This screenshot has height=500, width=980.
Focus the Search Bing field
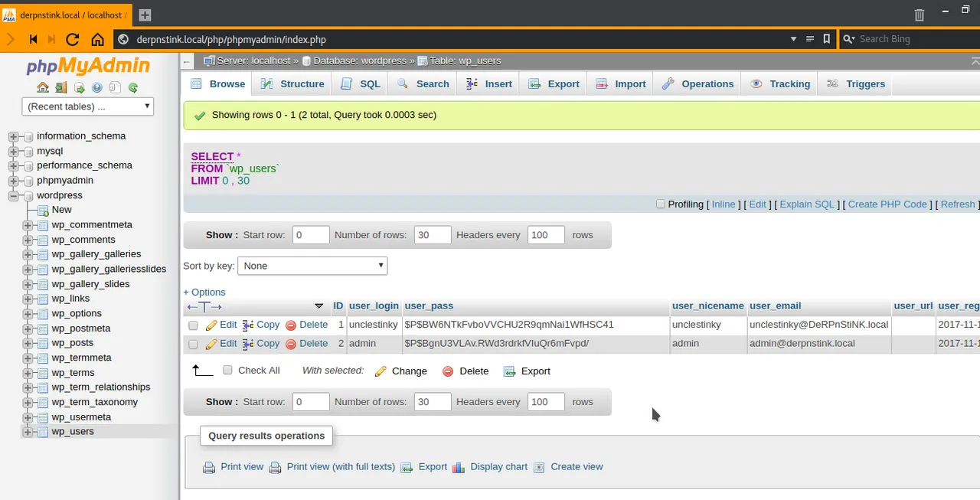click(x=911, y=39)
